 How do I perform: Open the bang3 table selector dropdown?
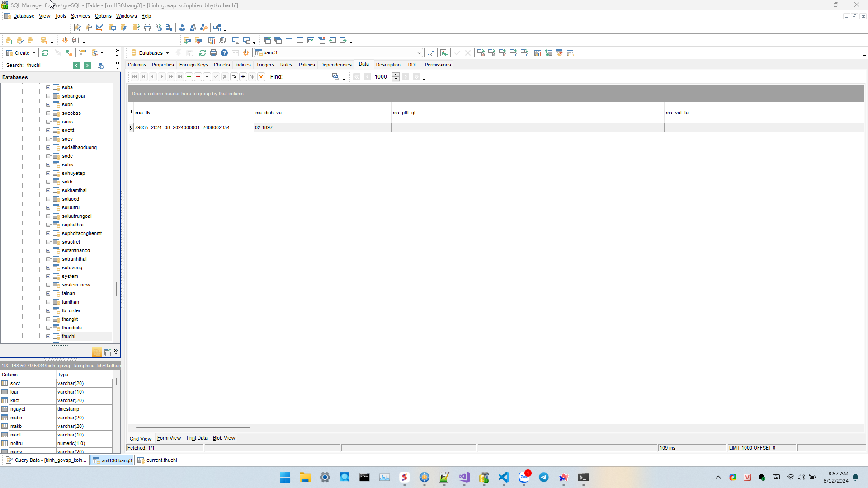tap(419, 53)
